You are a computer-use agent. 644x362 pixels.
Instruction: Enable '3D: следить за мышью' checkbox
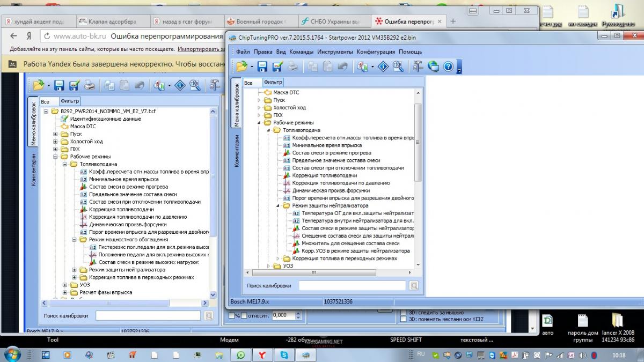[404, 312]
